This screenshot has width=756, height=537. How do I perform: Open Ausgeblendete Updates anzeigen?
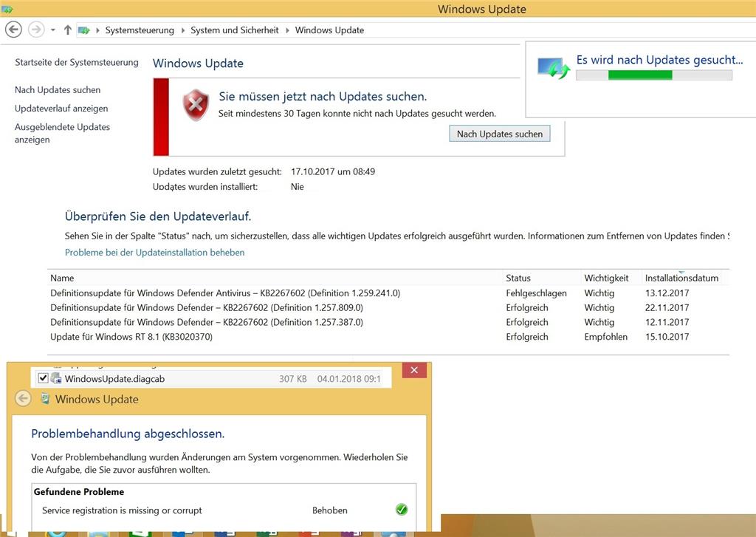[x=62, y=133]
